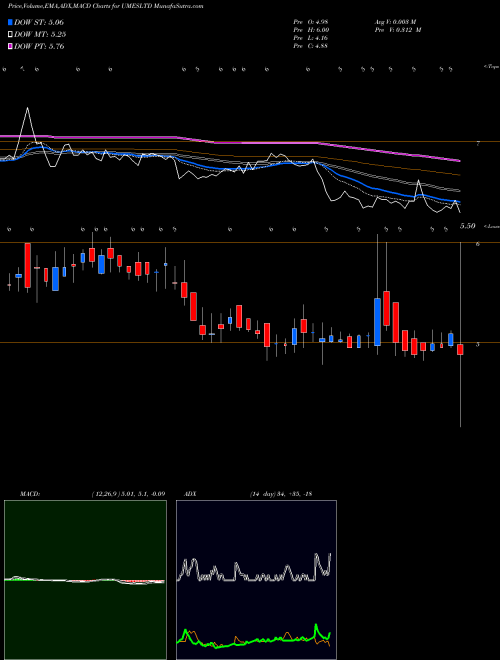The width and height of the screenshot is (500, 660).
Task: Select the 'DOW PT: 5.76' legend text
Action: (x=39, y=46)
